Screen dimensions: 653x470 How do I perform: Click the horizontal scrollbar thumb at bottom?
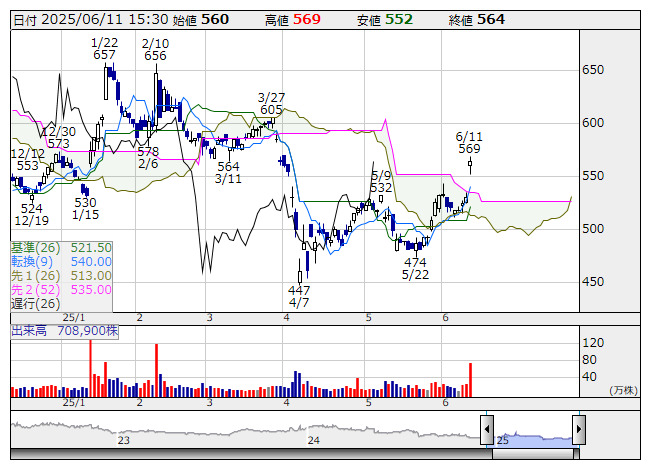[535, 454]
